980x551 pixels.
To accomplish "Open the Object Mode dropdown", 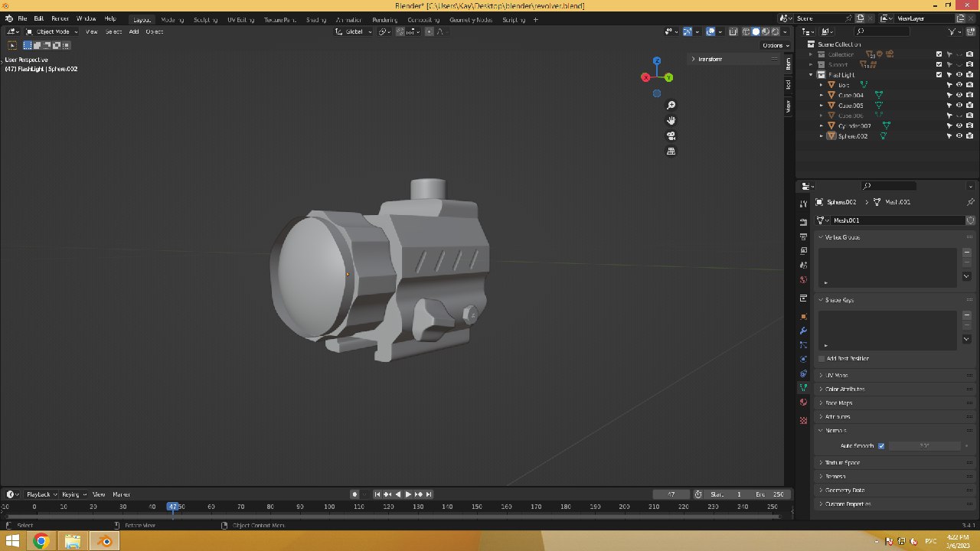I will pyautogui.click(x=52, y=31).
